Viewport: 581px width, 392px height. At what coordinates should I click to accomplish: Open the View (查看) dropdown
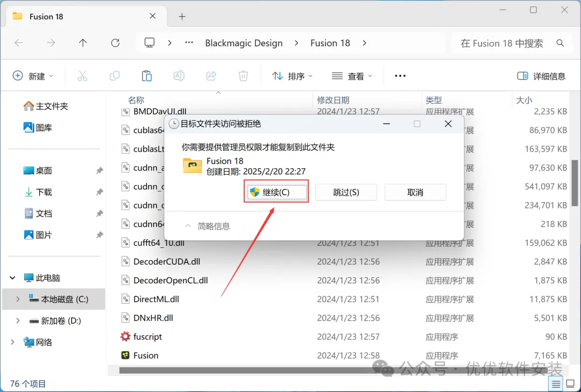(352, 76)
